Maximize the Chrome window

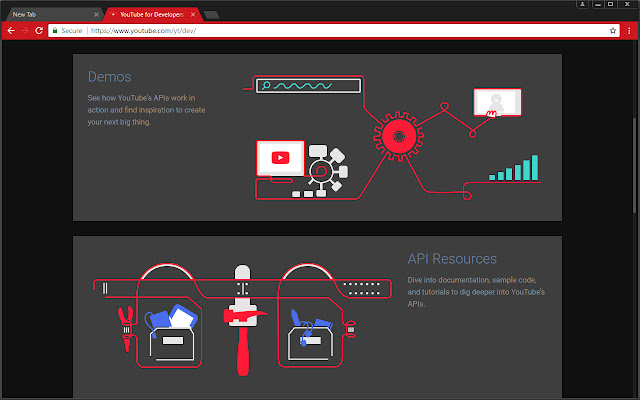coord(611,4)
